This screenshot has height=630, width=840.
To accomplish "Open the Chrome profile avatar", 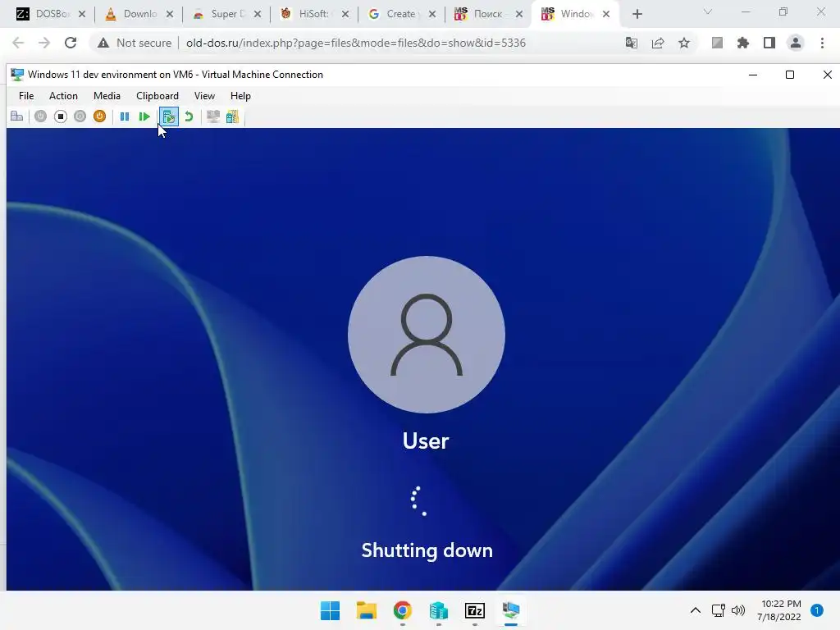I will tap(796, 43).
